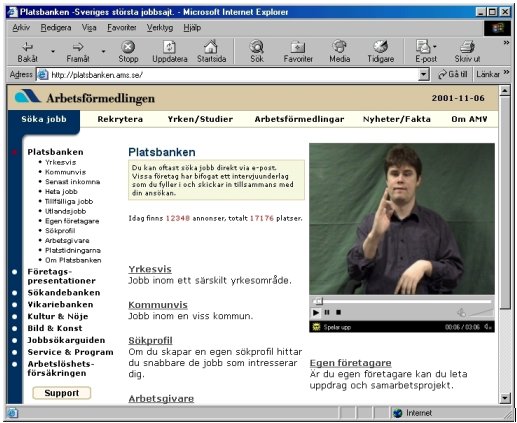Image resolution: width=517 pixels, height=423 pixels.
Task: Stop page loading with Stopp
Action: 128,52
